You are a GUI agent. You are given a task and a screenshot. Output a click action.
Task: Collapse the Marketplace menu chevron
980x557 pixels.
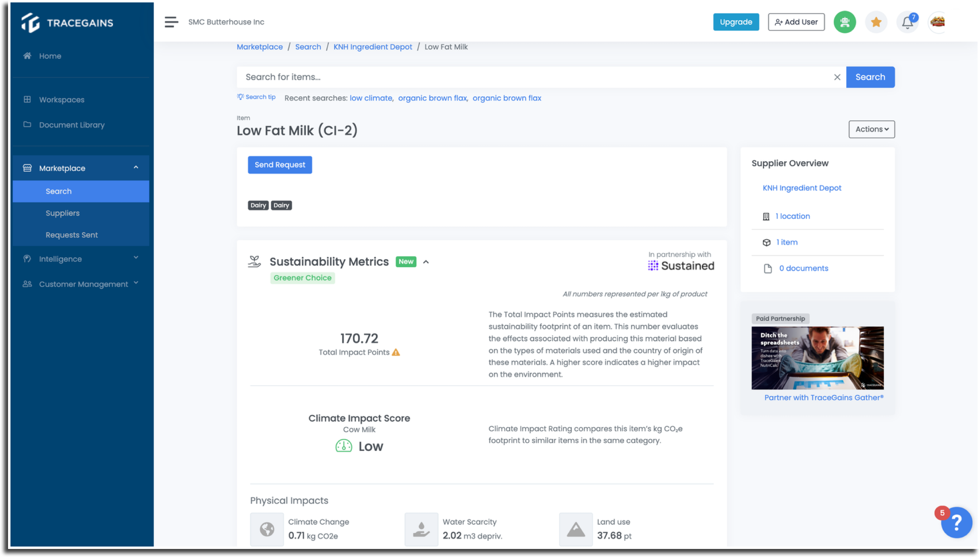[x=136, y=167]
